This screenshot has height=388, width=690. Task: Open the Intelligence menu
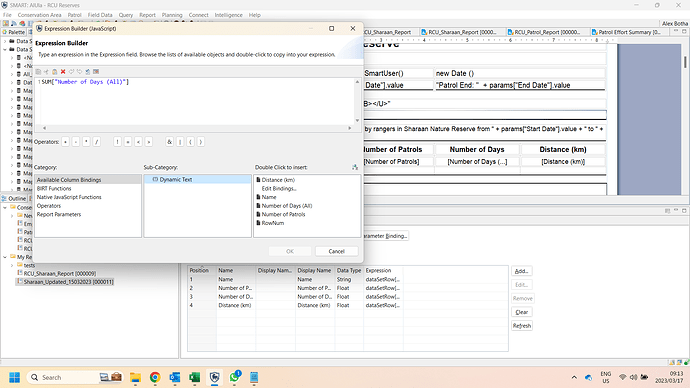[228, 15]
